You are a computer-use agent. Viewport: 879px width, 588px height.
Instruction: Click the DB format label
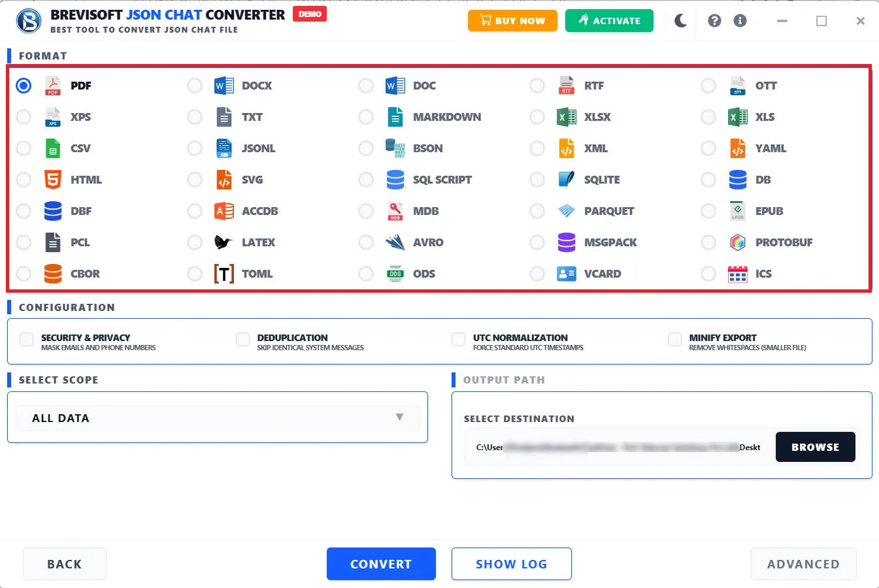[x=763, y=180]
